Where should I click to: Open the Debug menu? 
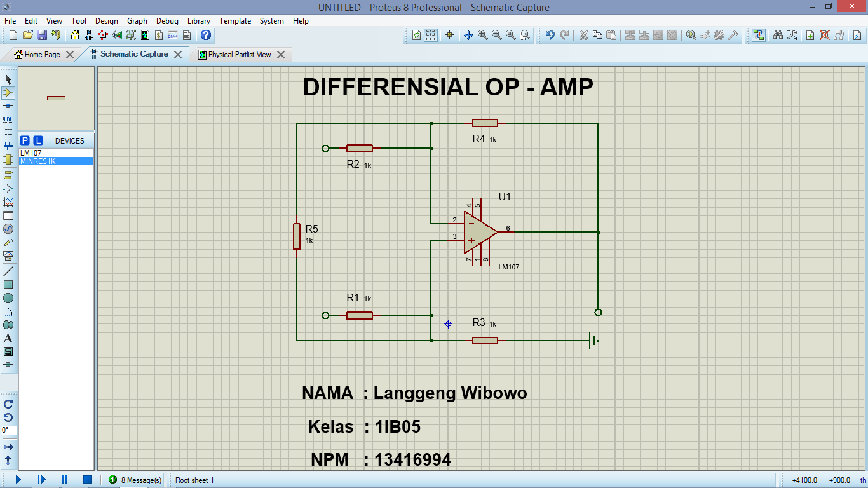click(x=167, y=21)
